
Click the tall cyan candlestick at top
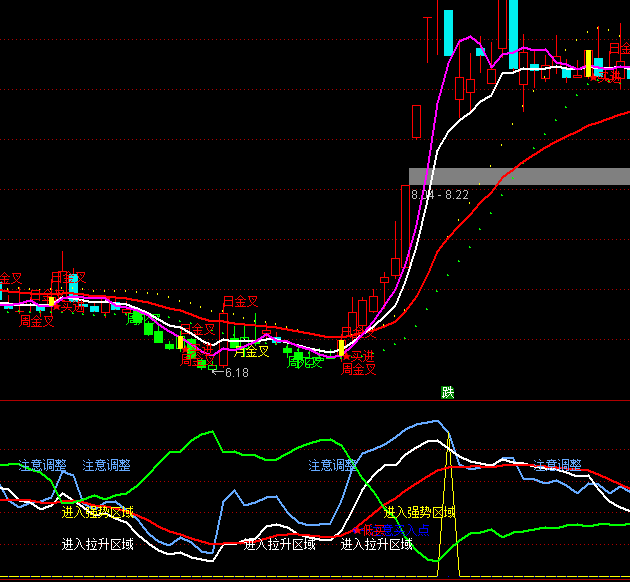[x=514, y=33]
